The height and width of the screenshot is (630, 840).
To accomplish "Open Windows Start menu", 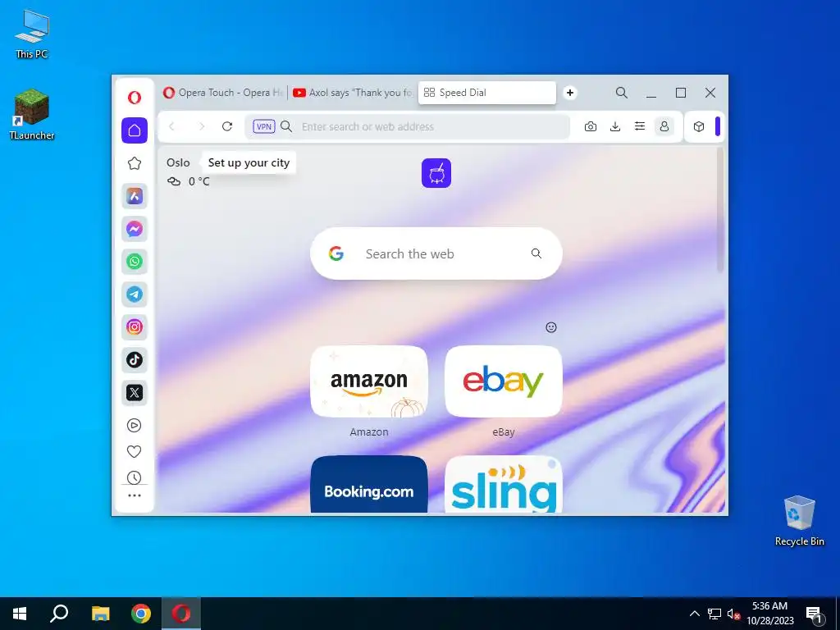I will [x=20, y=614].
